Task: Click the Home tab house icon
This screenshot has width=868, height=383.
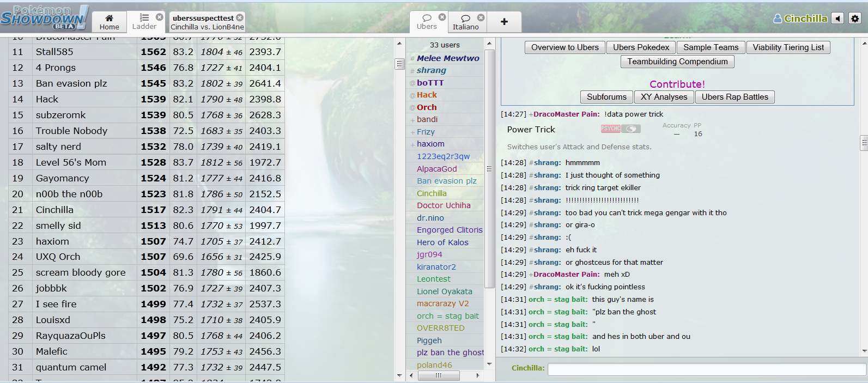Action: pyautogui.click(x=109, y=18)
